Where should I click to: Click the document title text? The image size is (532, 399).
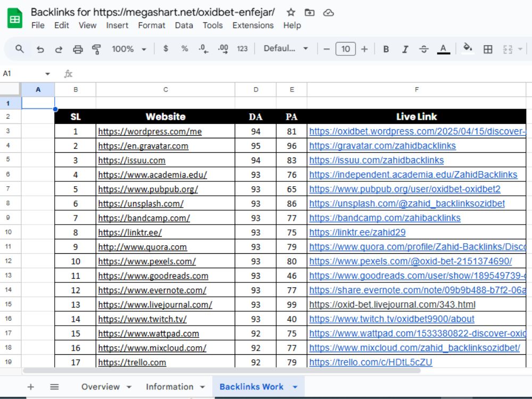tap(153, 12)
